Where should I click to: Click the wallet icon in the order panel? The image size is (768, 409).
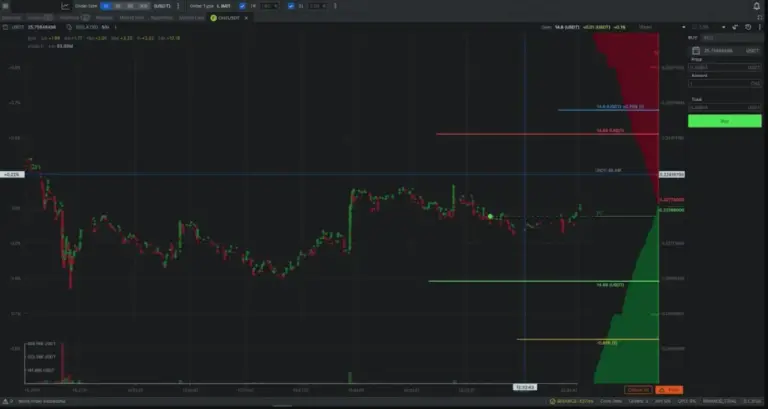tap(696, 50)
